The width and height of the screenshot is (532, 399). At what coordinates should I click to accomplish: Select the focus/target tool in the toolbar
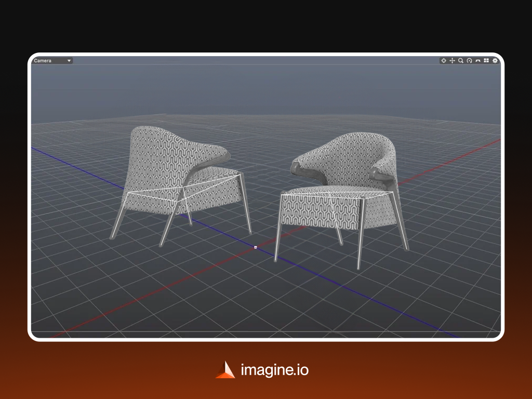coord(444,61)
